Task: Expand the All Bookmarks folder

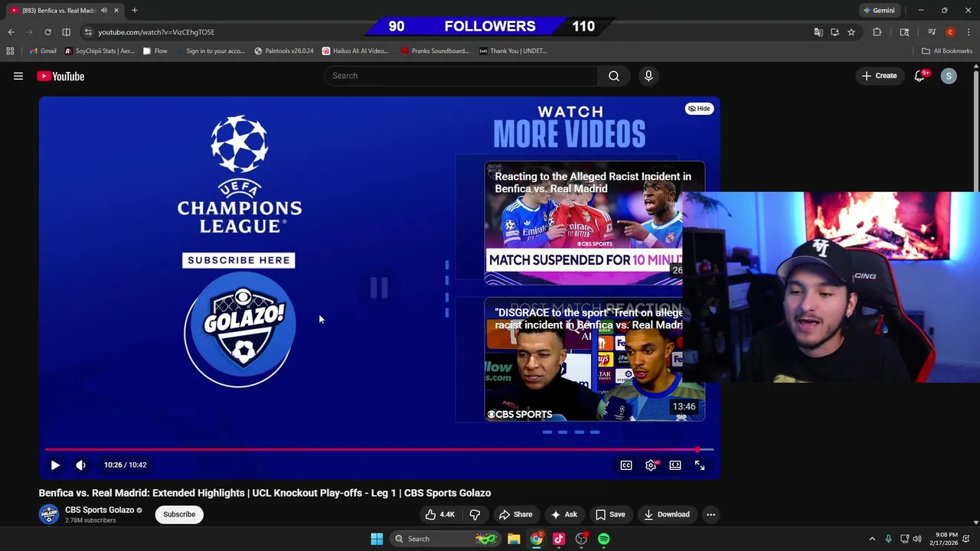Action: click(947, 51)
